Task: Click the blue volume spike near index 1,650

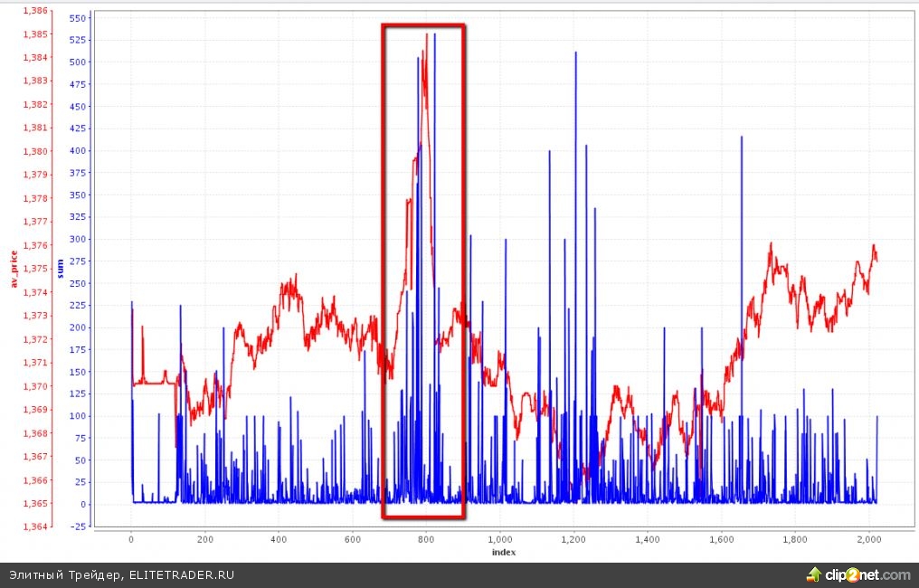Action: tap(742, 138)
